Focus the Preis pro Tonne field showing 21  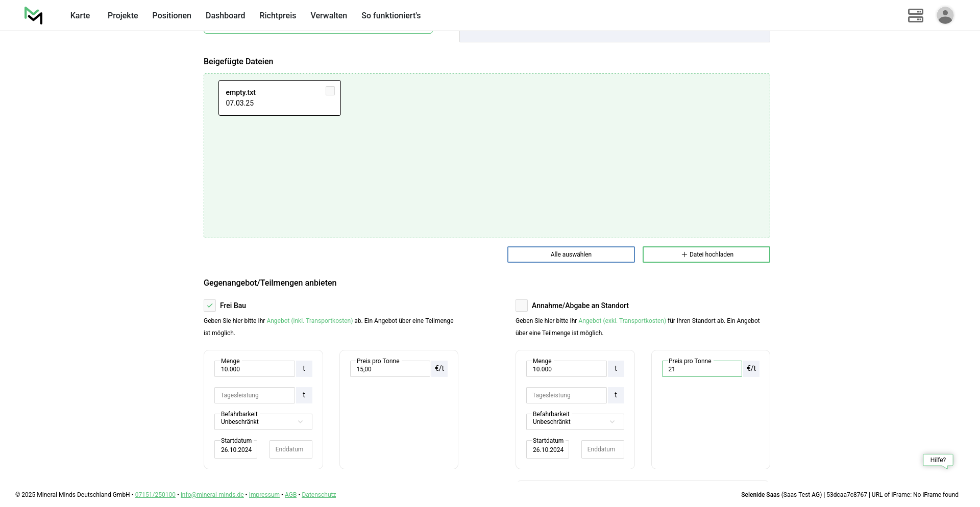[x=701, y=369]
